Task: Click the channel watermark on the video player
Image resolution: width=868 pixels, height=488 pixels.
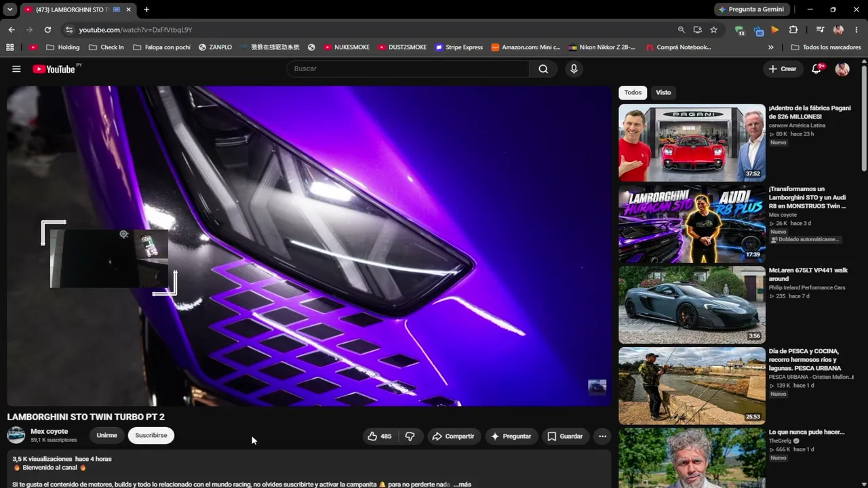Action: 597,387
